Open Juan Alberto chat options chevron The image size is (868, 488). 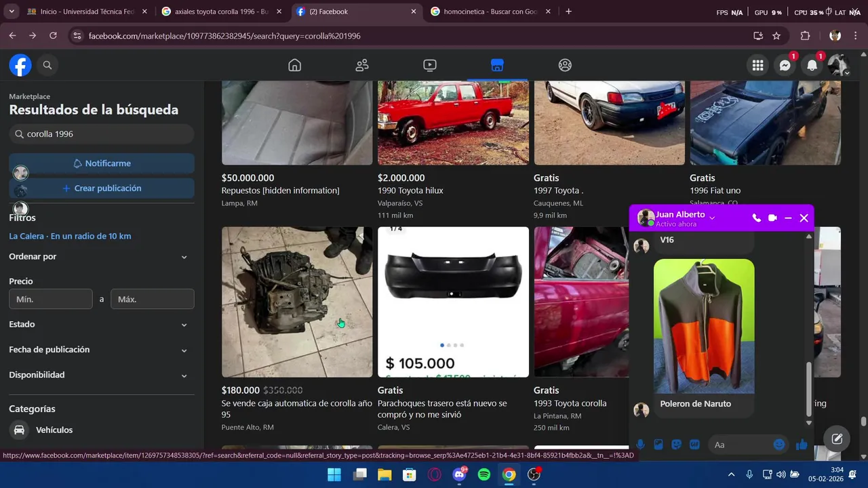pos(712,218)
